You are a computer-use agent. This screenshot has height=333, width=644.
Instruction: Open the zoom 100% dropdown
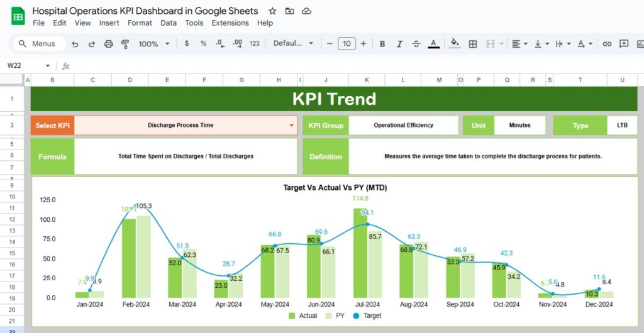point(154,44)
